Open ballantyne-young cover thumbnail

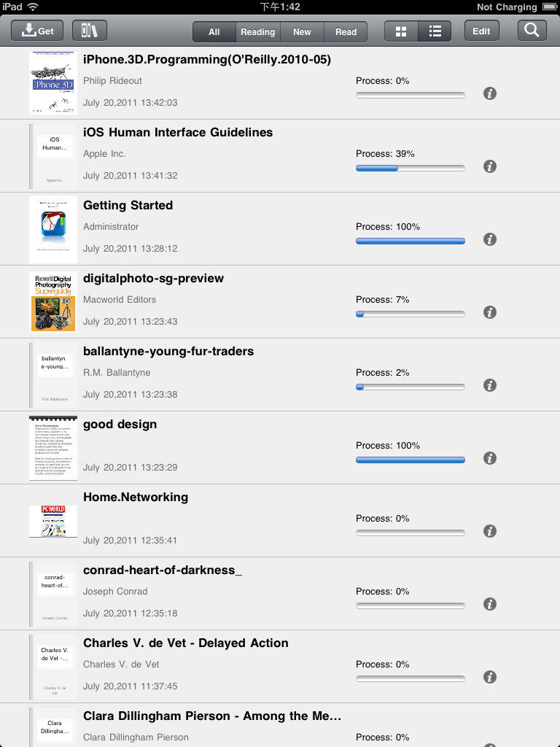(x=52, y=375)
